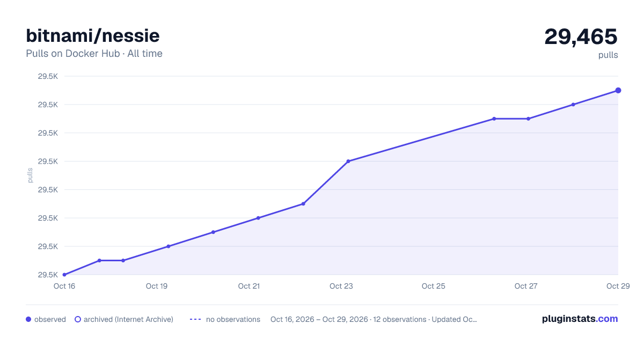Click the subtitle "Pulls on Docker Hub · All time"

(x=94, y=54)
